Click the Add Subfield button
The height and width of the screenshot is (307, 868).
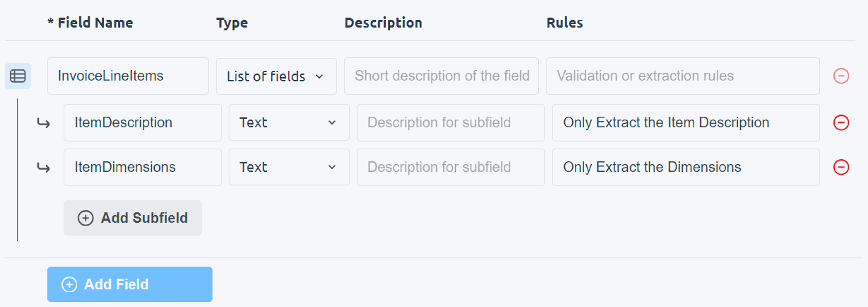pyautogui.click(x=133, y=218)
